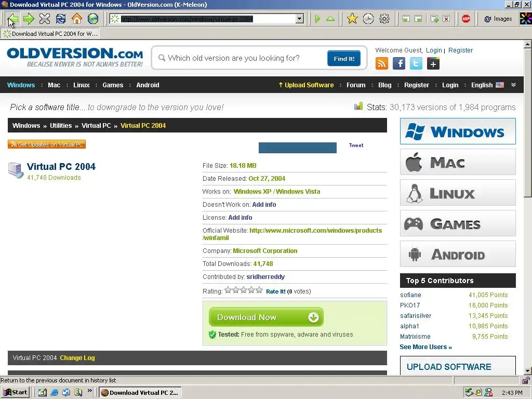Click the green Go play arrow
Image resolution: width=532 pixels, height=399 pixels.
(x=317, y=19)
